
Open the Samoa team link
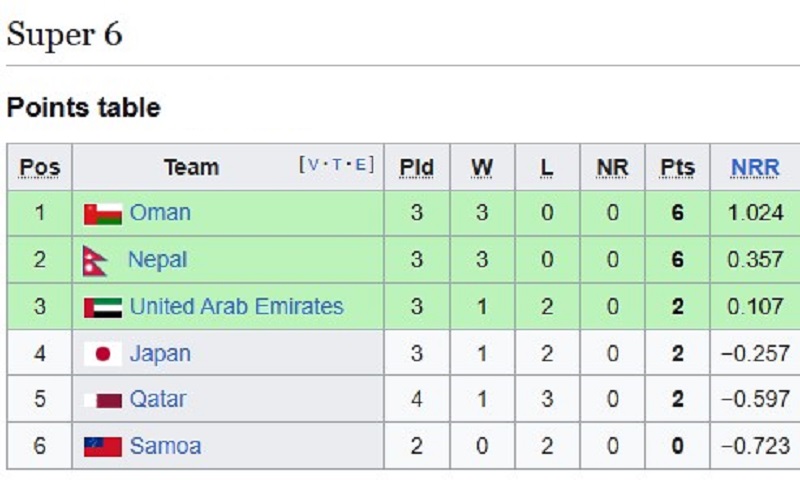[x=166, y=446]
